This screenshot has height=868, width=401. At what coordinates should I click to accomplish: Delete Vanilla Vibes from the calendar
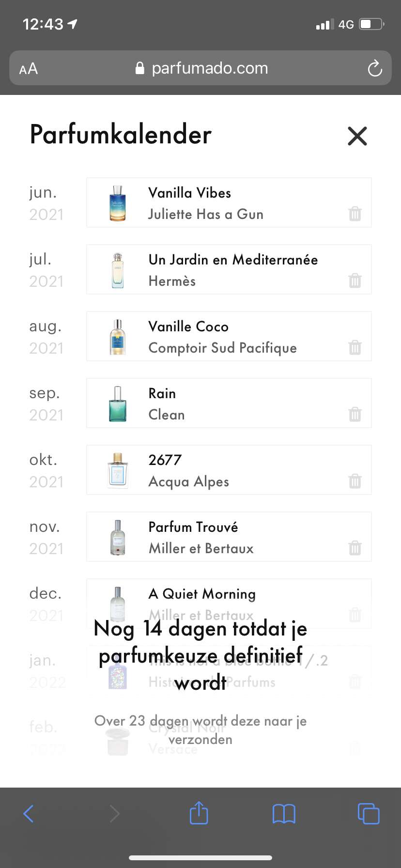tap(355, 214)
